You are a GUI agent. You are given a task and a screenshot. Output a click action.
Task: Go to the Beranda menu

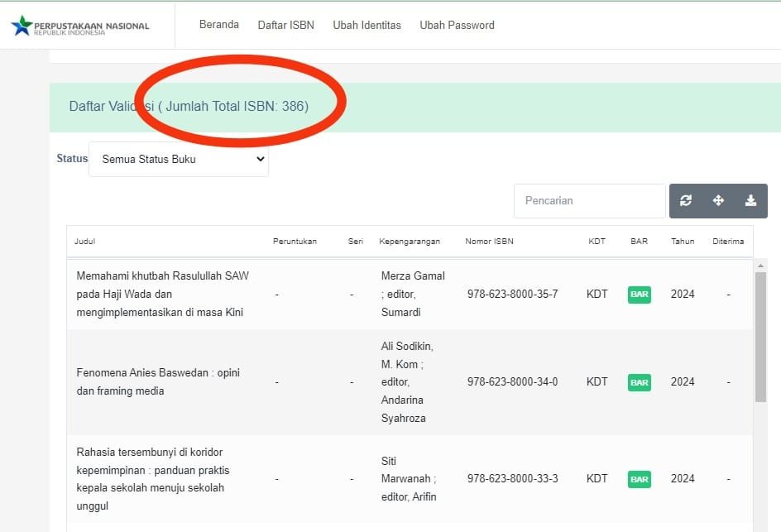tap(219, 25)
